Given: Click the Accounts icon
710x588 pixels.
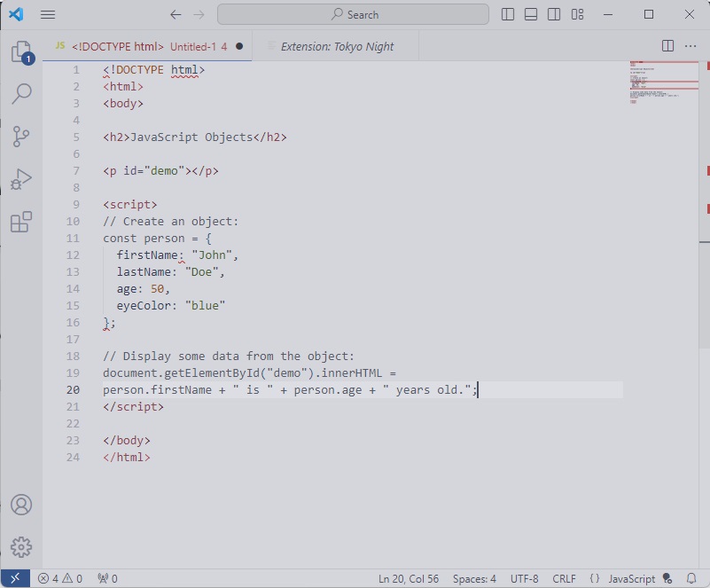Looking at the screenshot, I should [x=21, y=505].
